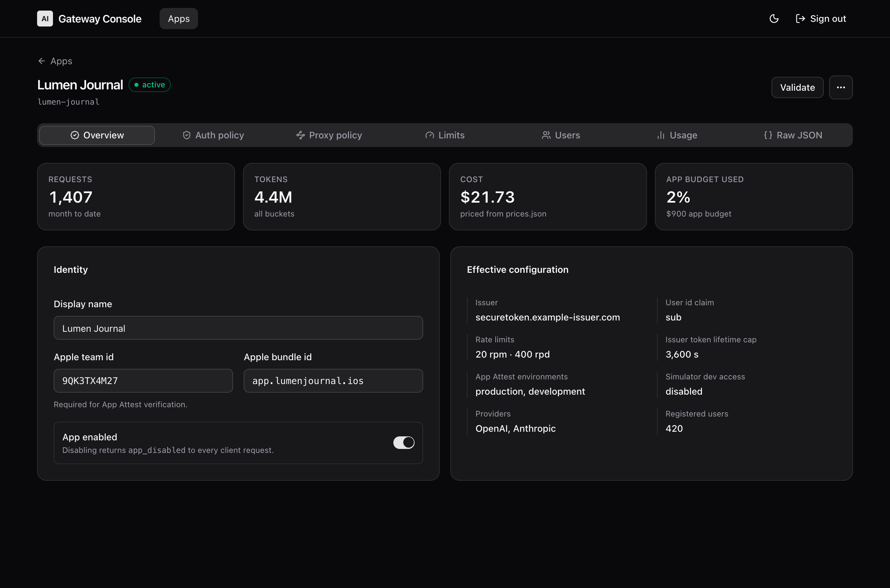Viewport: 890px width, 588px height.
Task: Click the Display name input field
Action: pos(238,328)
